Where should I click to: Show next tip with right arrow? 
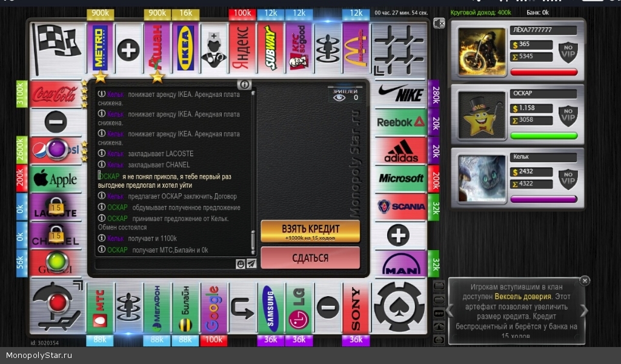pos(584,311)
